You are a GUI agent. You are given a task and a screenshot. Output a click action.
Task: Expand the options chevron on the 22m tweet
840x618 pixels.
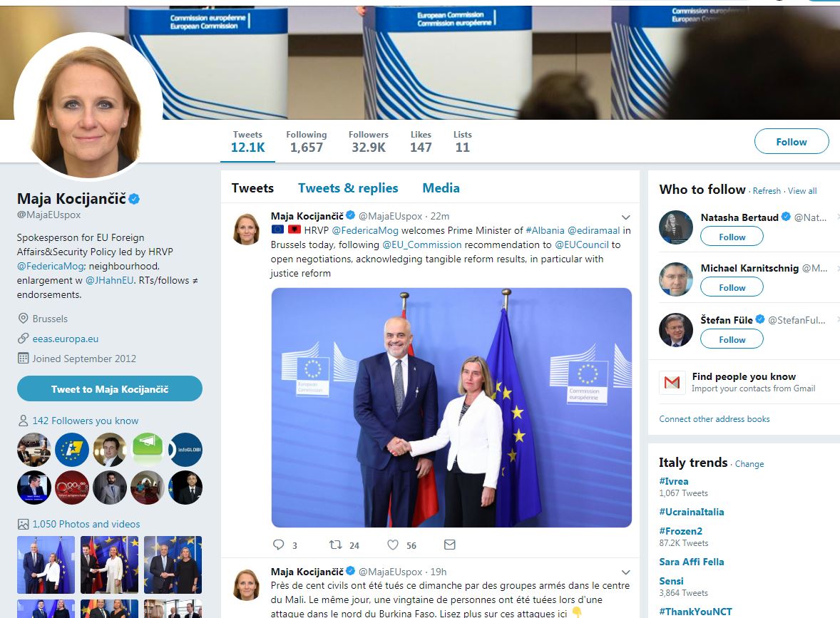(x=625, y=217)
